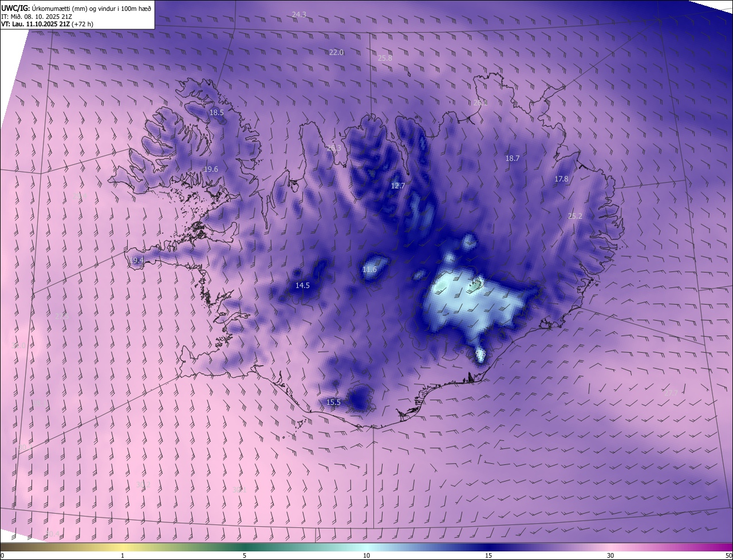Click the 19.4 value on the Snæfellsnes tip
This screenshot has width=733, height=560.
137,260
